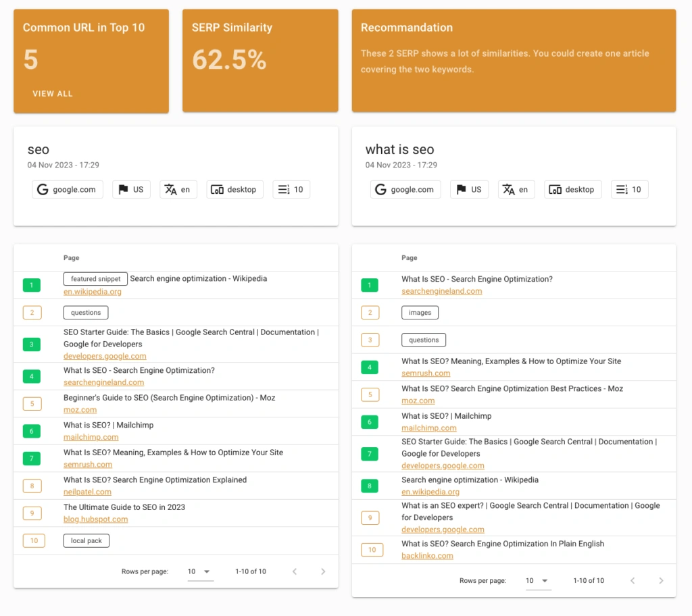692x616 pixels.
Task: Open moz.com link in what is seo row 5
Action: [418, 401]
